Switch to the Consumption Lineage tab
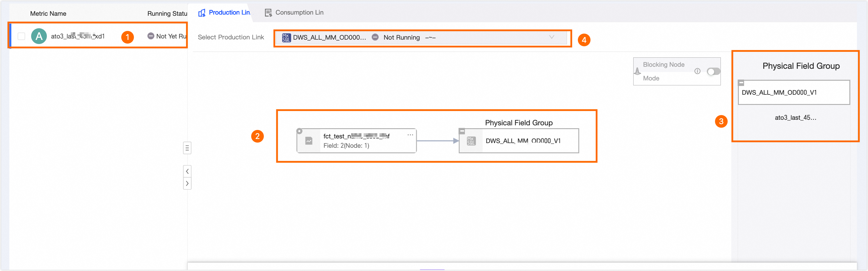The width and height of the screenshot is (868, 271). click(x=294, y=13)
